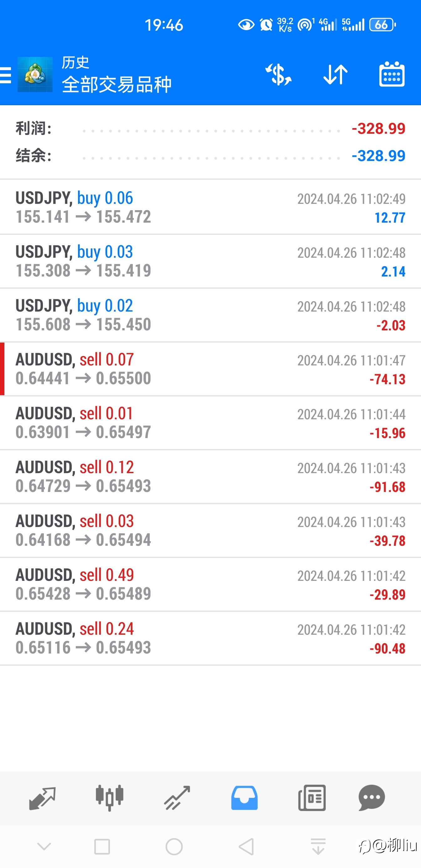This screenshot has height=868, width=421.
Task: Open the recent apps square button
Action: click(x=102, y=847)
